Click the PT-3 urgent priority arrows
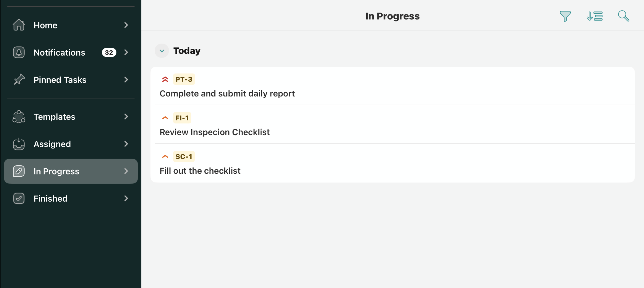The image size is (644, 288). pyautogui.click(x=165, y=79)
